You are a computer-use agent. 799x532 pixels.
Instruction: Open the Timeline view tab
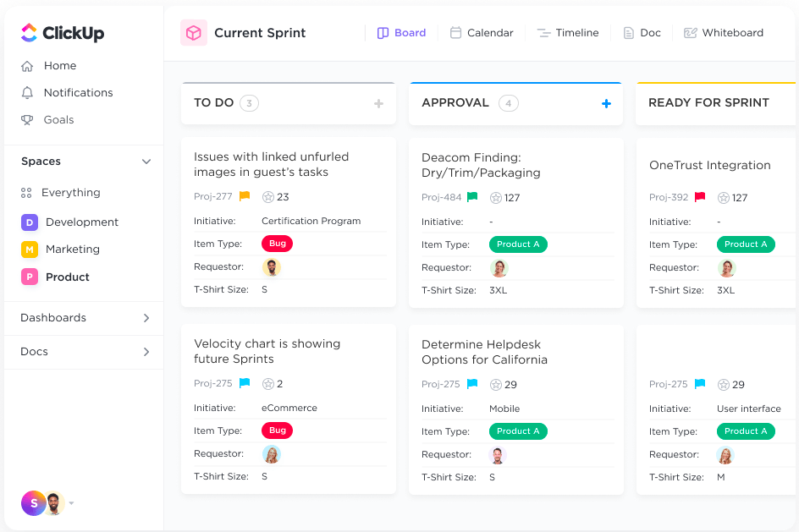568,33
